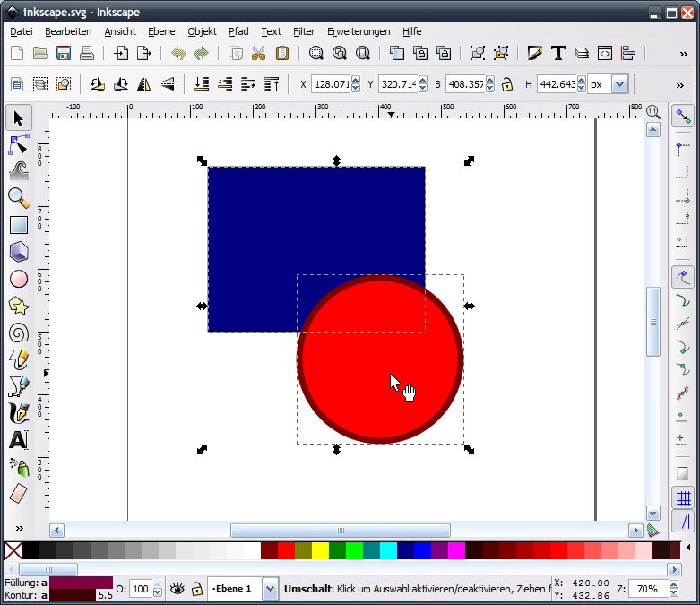Toggle rubberband touch selection icon

pos(64,84)
